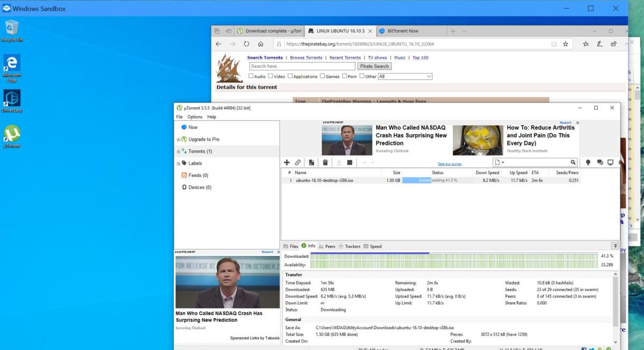Move torrent up the queue arrow

[x=364, y=162]
